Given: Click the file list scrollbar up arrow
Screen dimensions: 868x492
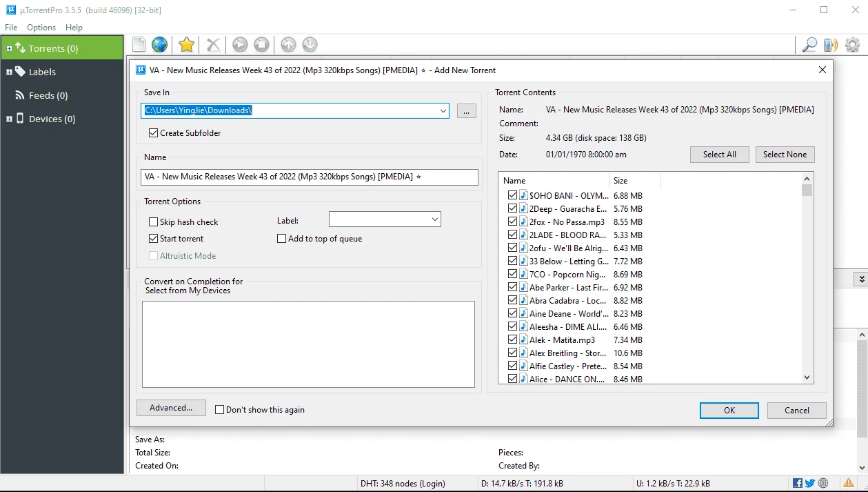Looking at the screenshot, I should click(807, 179).
